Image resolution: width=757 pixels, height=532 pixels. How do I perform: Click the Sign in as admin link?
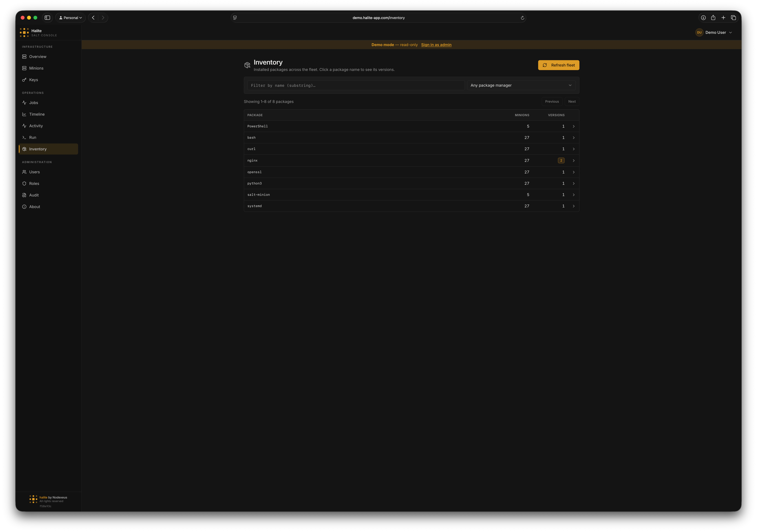(436, 45)
